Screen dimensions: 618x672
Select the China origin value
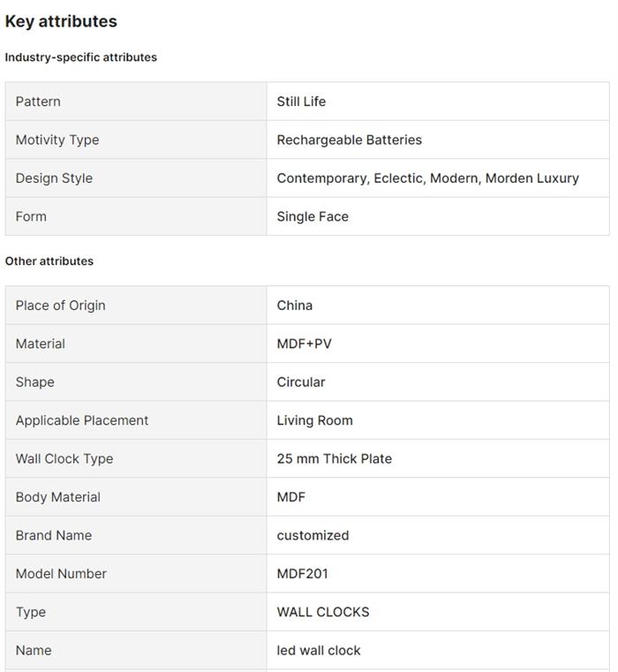point(294,306)
